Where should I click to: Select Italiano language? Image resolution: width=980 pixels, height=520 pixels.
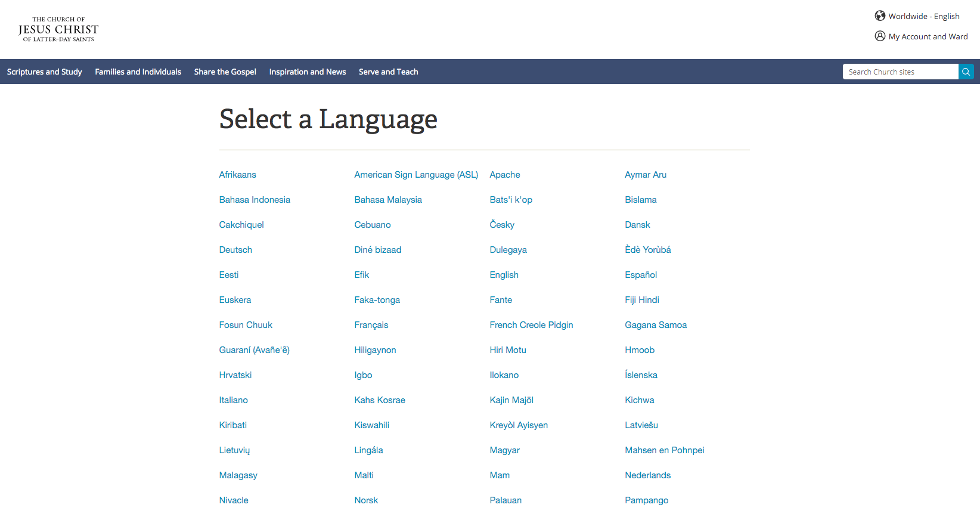234,400
